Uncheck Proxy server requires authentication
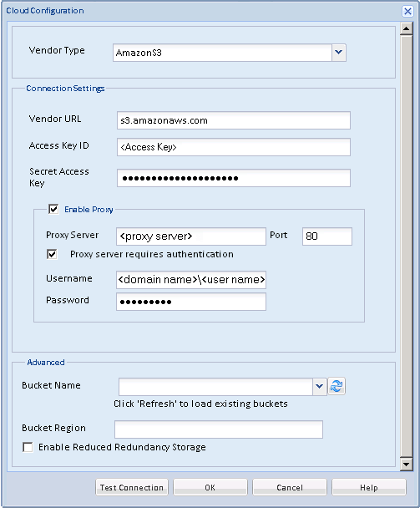Screen dimensions: 420x508 pyautogui.click(x=52, y=254)
